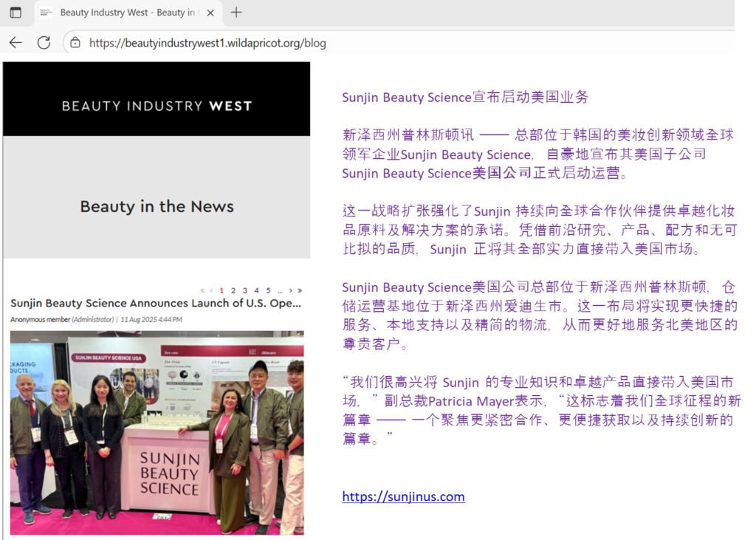Open the tab actions menu icon
Screen dimensions: 756x540
[x=16, y=13]
